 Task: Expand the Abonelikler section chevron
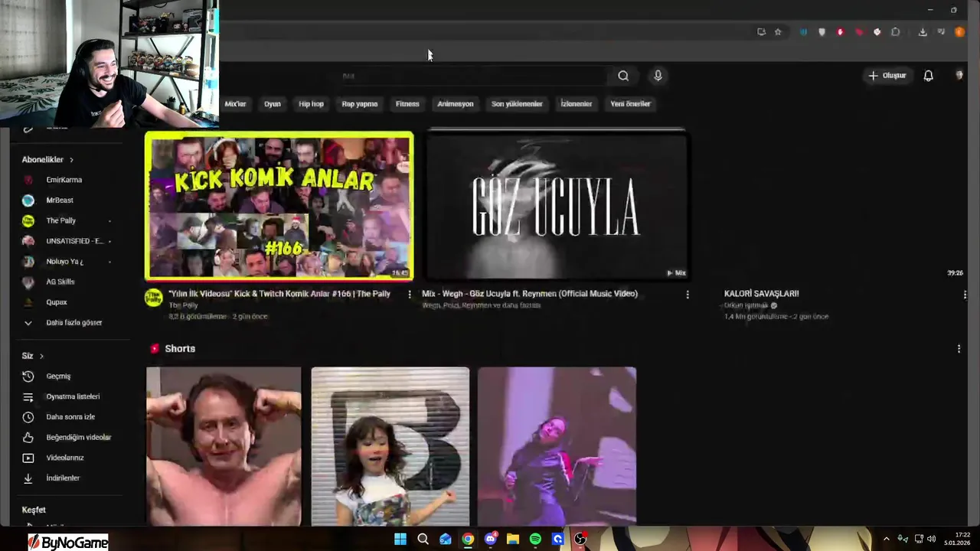point(71,160)
